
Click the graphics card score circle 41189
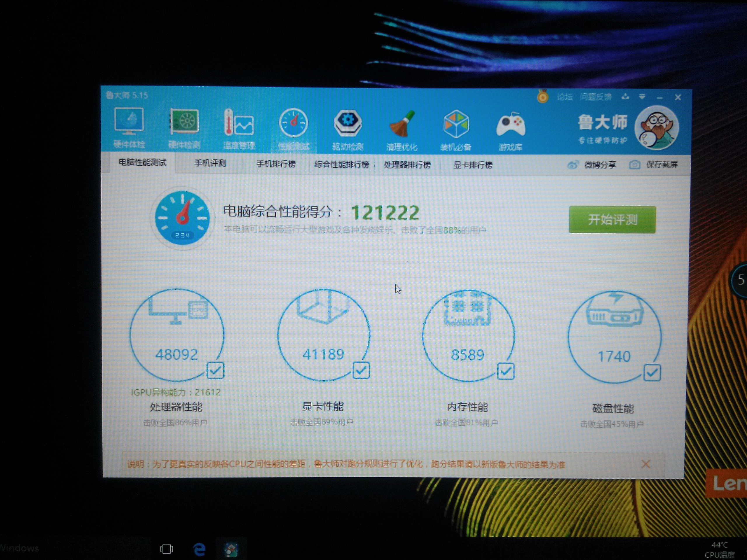click(x=324, y=335)
